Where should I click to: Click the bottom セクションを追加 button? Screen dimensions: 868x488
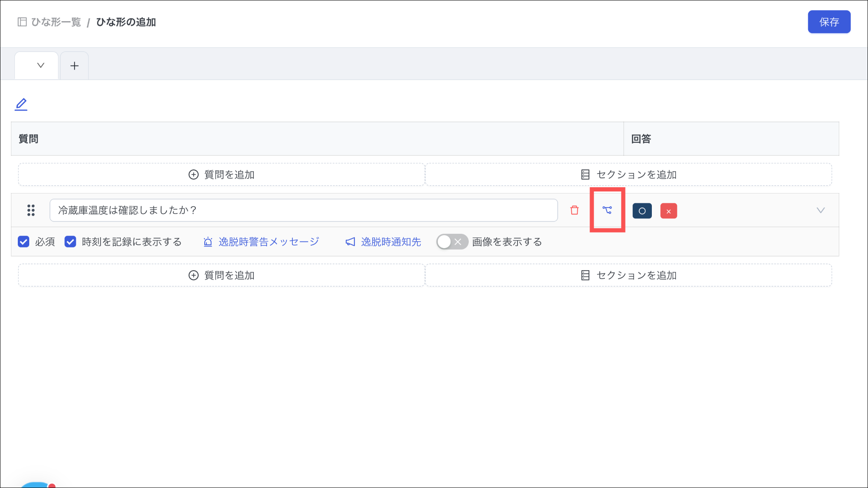629,275
